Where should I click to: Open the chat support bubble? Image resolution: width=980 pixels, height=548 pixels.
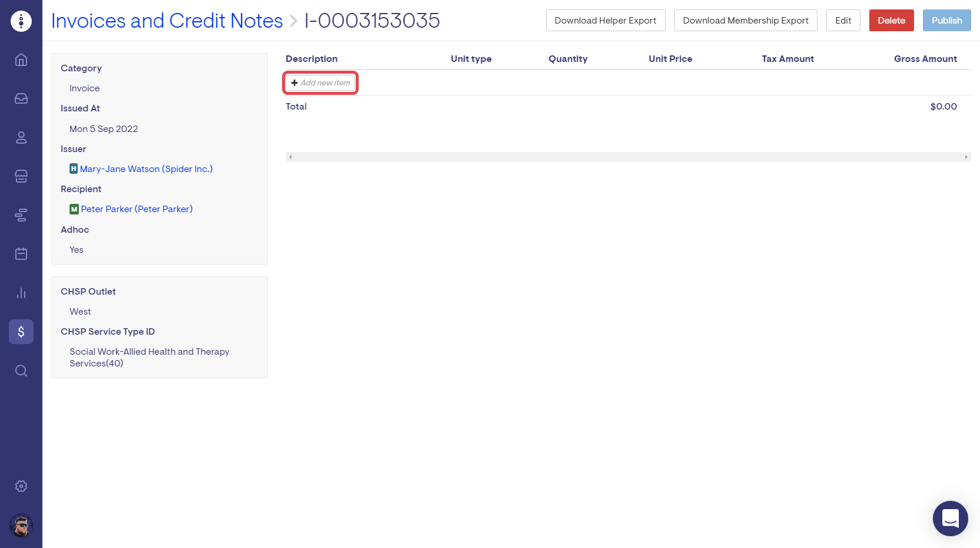click(950, 519)
